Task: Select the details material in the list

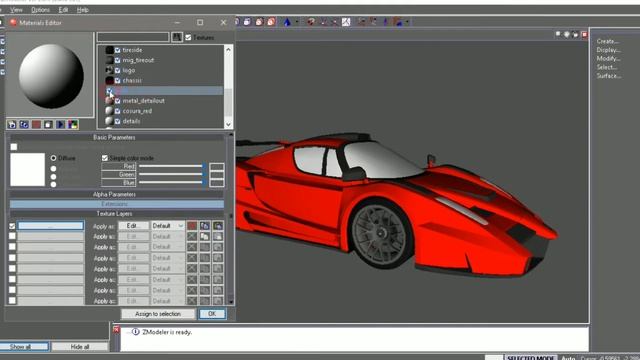Action: (131, 121)
